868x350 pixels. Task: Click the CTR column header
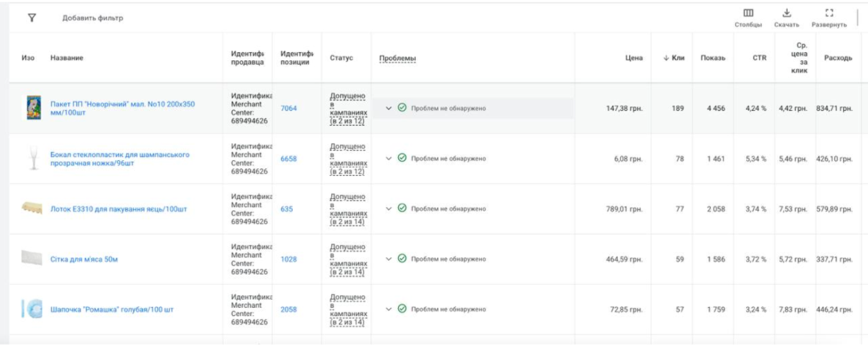click(759, 58)
